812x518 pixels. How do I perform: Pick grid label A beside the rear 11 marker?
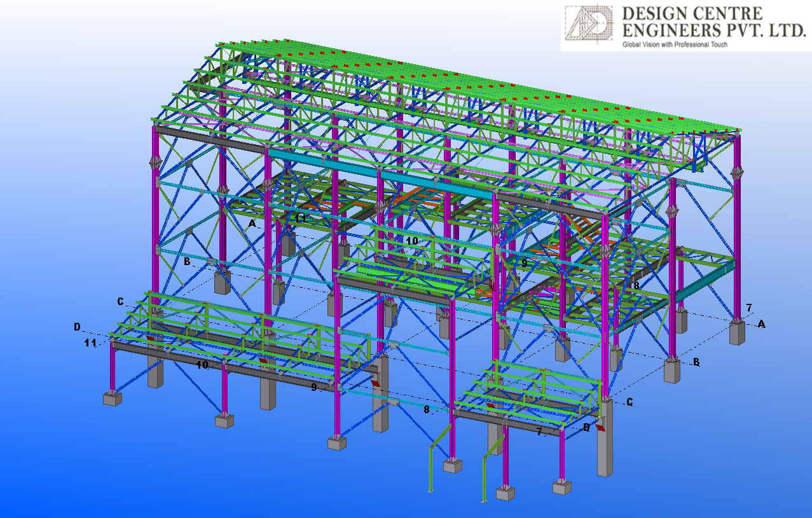point(252,224)
